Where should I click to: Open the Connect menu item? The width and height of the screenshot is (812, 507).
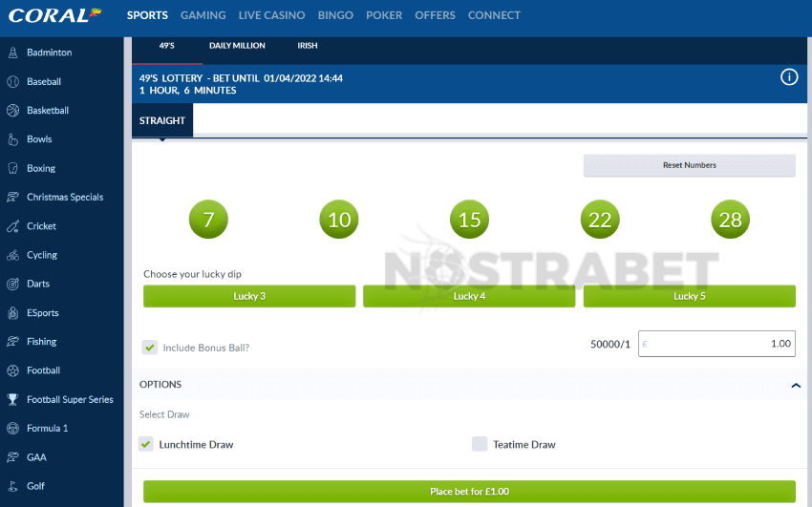(494, 15)
